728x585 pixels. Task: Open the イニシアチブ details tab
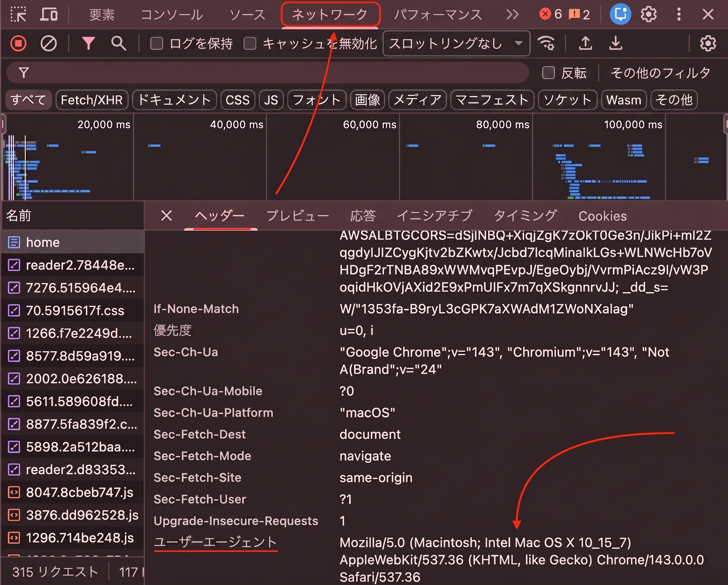434,215
